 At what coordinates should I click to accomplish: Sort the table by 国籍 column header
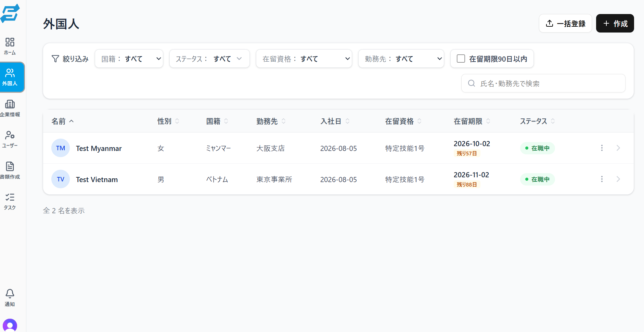pyautogui.click(x=217, y=121)
